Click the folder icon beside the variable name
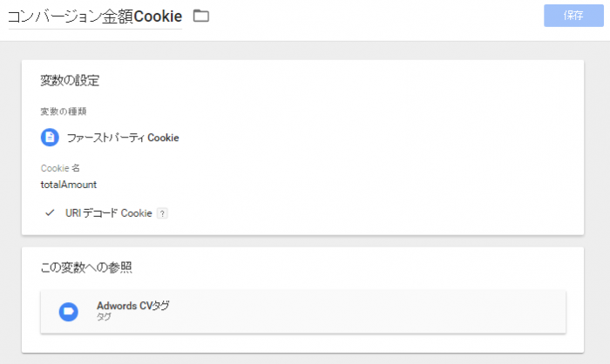Viewport: 610px width, 364px height. [x=201, y=16]
